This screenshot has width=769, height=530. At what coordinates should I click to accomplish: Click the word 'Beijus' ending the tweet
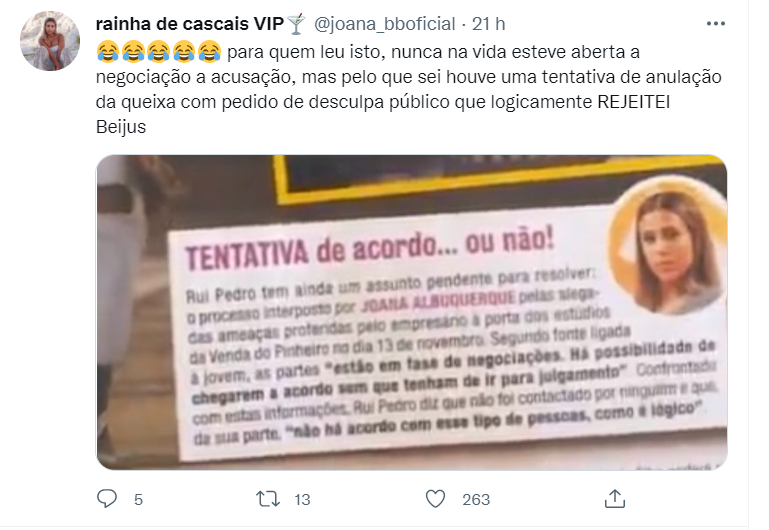click(121, 126)
